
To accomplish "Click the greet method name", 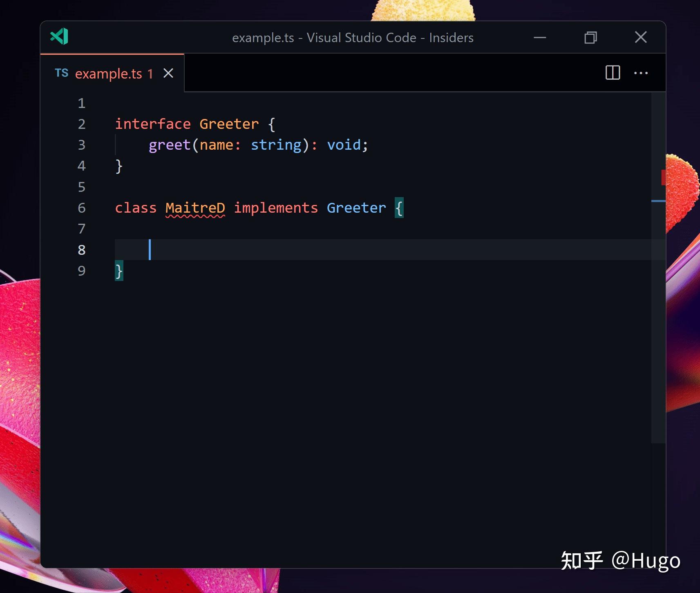I will [169, 144].
